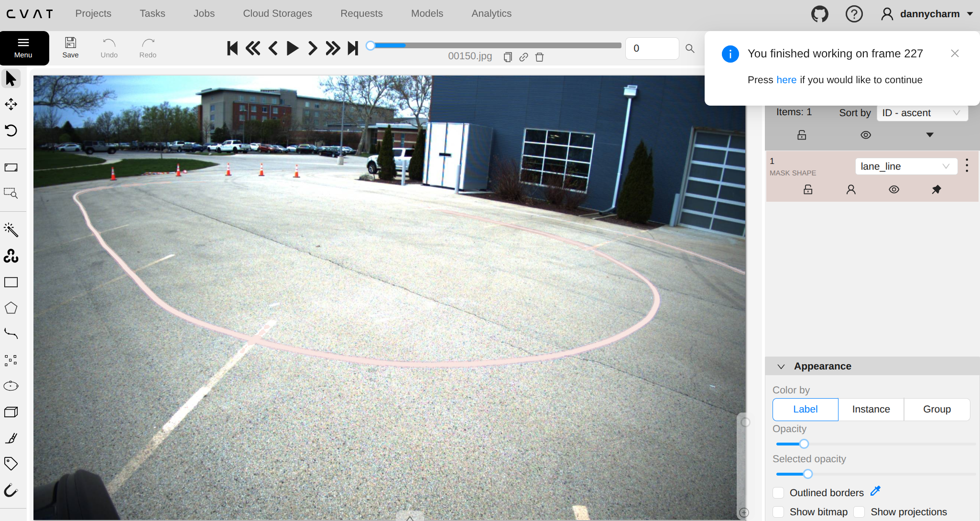Select the Draw rectangle tool

click(11, 282)
